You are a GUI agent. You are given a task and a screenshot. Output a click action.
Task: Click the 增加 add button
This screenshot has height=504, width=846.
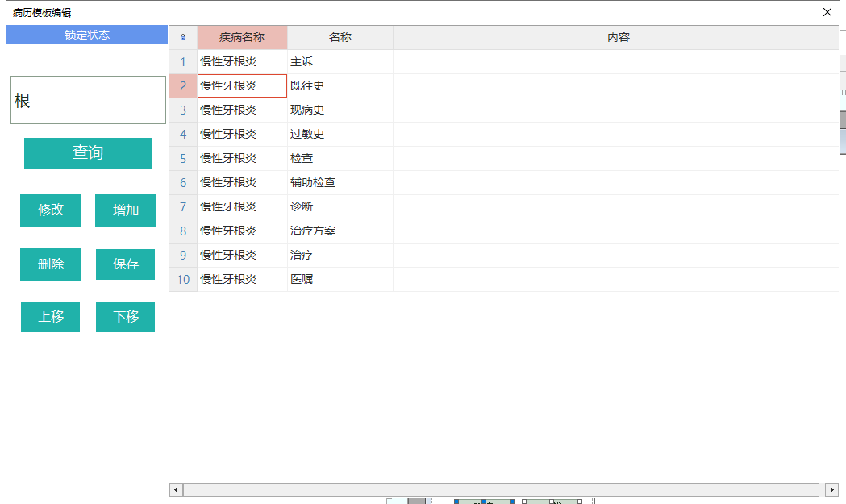point(125,210)
